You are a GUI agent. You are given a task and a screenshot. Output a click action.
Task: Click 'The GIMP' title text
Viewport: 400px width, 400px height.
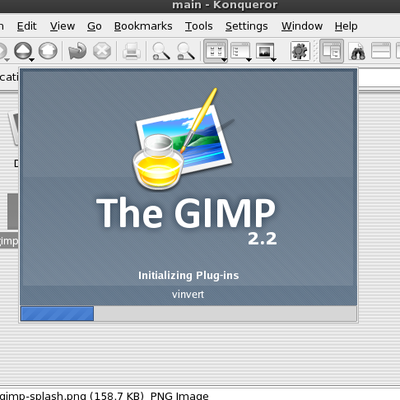pyautogui.click(x=186, y=213)
